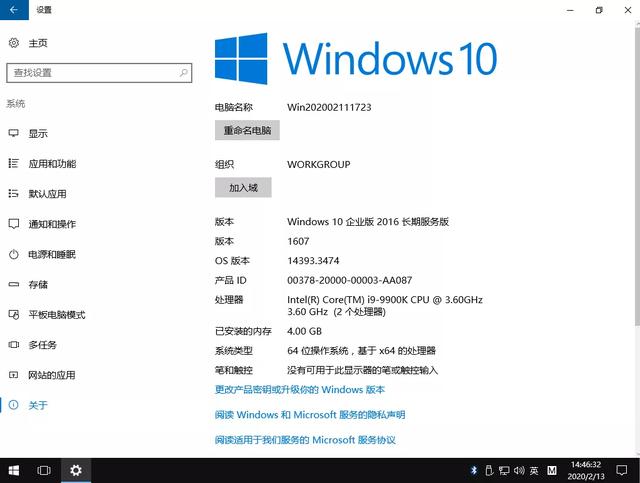The image size is (640, 483).
Task: Switch the 英 input language indicator
Action: (534, 470)
